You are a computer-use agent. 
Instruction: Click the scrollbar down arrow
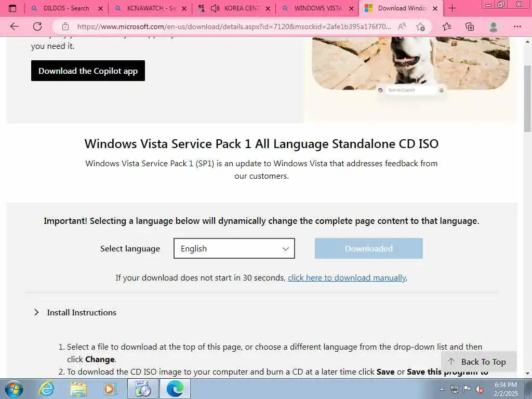click(527, 374)
